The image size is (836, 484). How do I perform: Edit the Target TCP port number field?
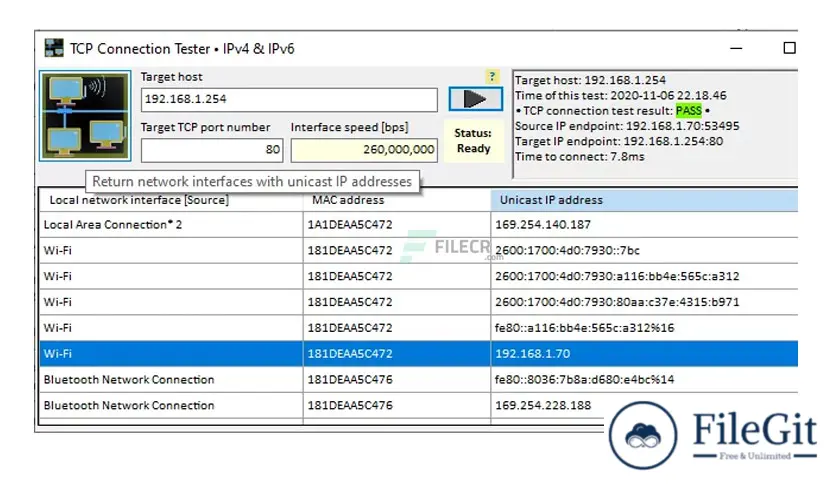(212, 150)
